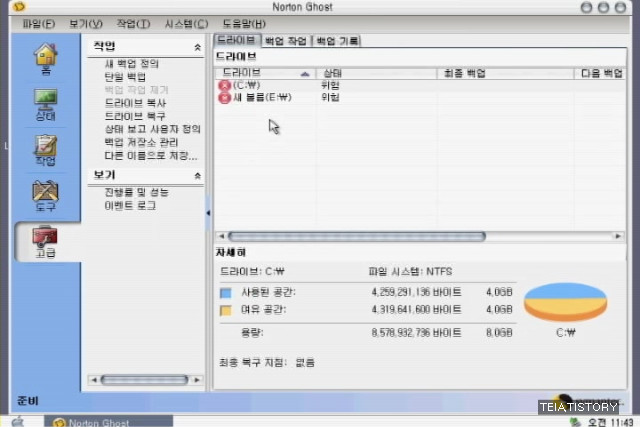Image resolution: width=640 pixels, height=427 pixels.
Task: Click the red warning icon for 새 볼륨 E:
Action: coord(224,98)
